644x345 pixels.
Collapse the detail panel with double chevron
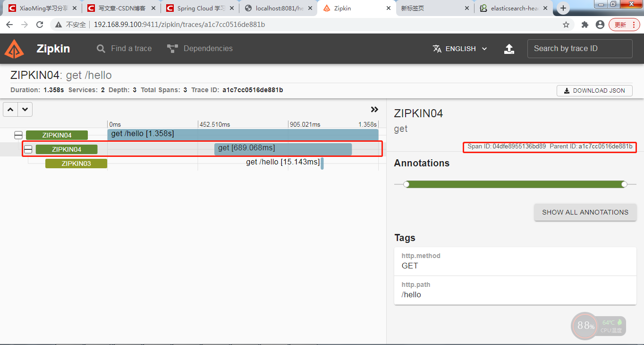[374, 110]
